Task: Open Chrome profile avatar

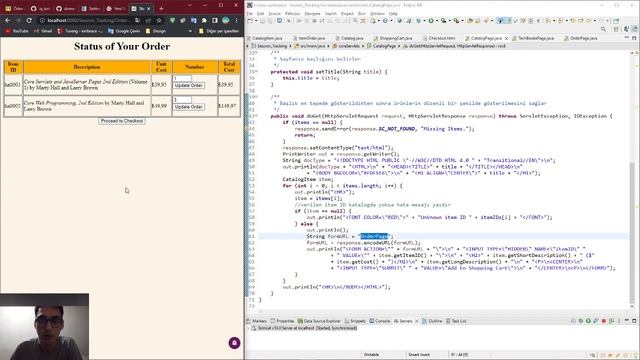Action: (226, 20)
